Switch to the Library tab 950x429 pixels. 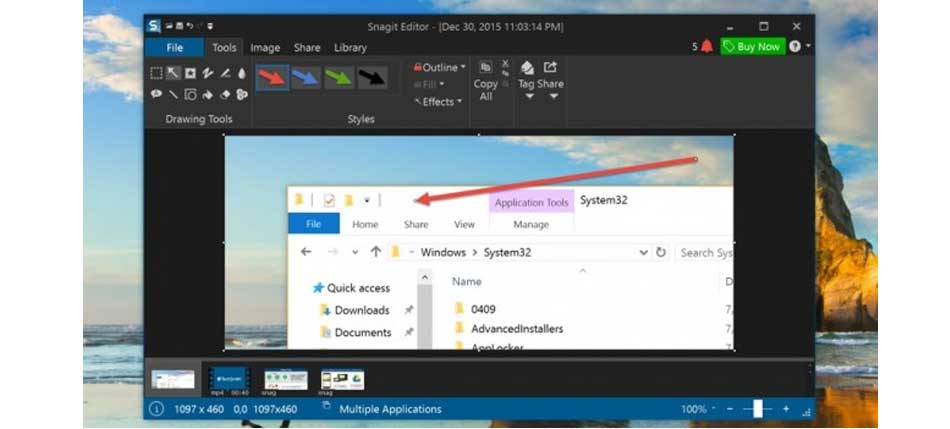click(x=350, y=47)
